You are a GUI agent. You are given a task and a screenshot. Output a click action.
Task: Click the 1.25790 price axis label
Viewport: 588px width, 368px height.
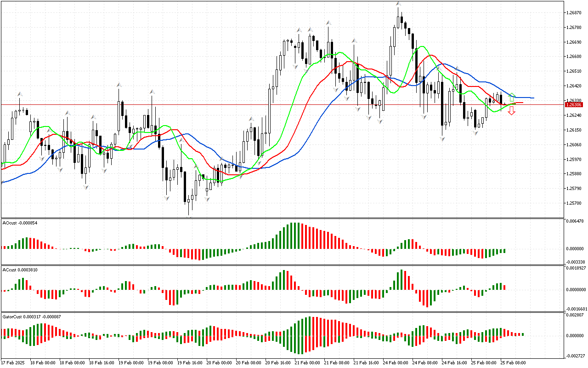click(x=575, y=189)
